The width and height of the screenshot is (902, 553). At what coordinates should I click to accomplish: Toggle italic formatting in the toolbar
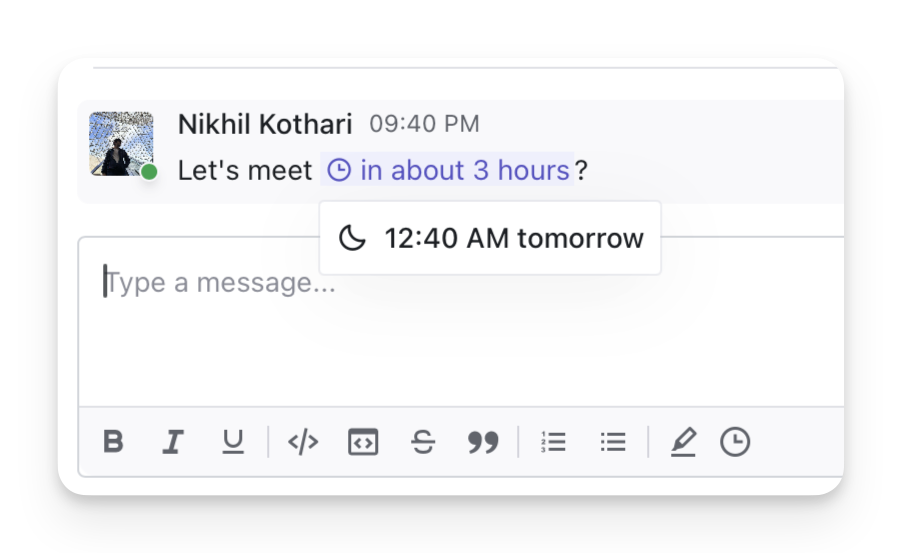174,442
